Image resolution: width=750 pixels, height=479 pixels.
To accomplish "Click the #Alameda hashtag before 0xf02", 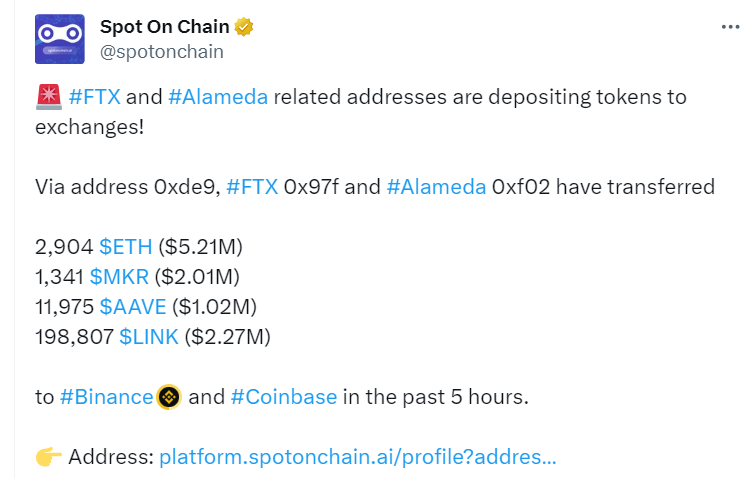I will tap(436, 187).
